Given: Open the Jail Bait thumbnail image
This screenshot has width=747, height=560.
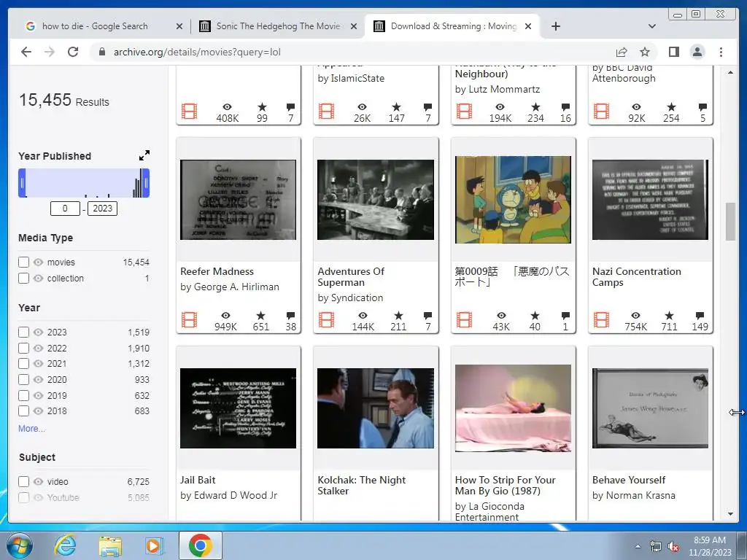Looking at the screenshot, I should tap(239, 408).
